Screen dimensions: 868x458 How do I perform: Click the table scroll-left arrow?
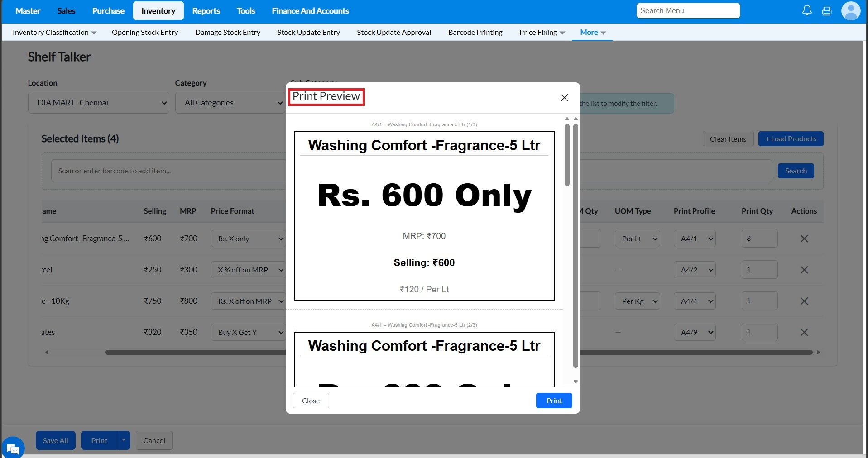(x=47, y=352)
